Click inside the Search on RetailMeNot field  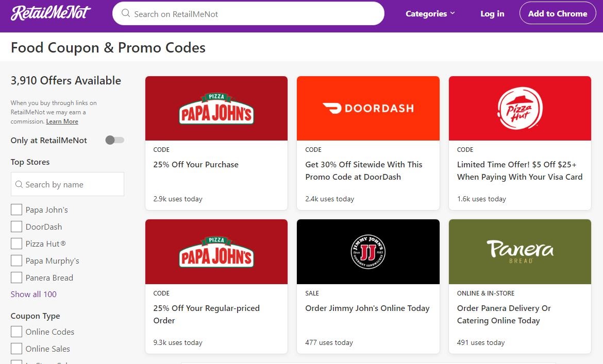[x=247, y=14]
